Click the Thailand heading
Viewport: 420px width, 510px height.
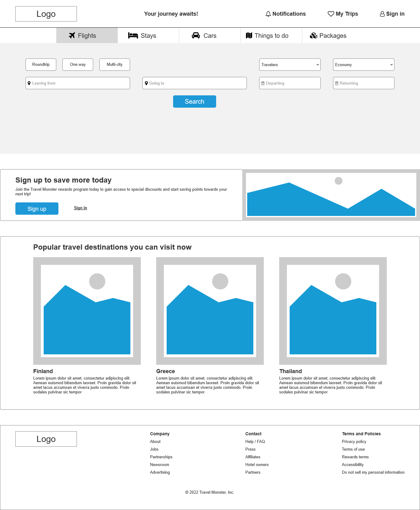coord(291,371)
